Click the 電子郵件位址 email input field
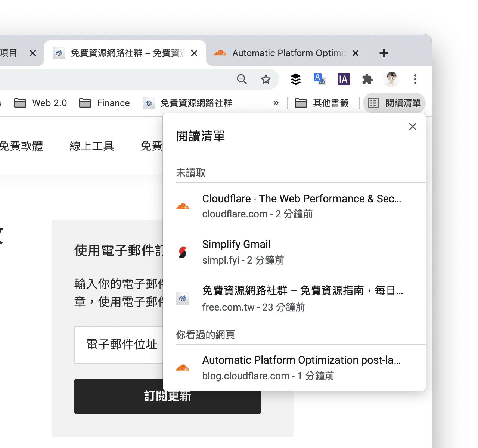This screenshot has width=478, height=448. [119, 345]
